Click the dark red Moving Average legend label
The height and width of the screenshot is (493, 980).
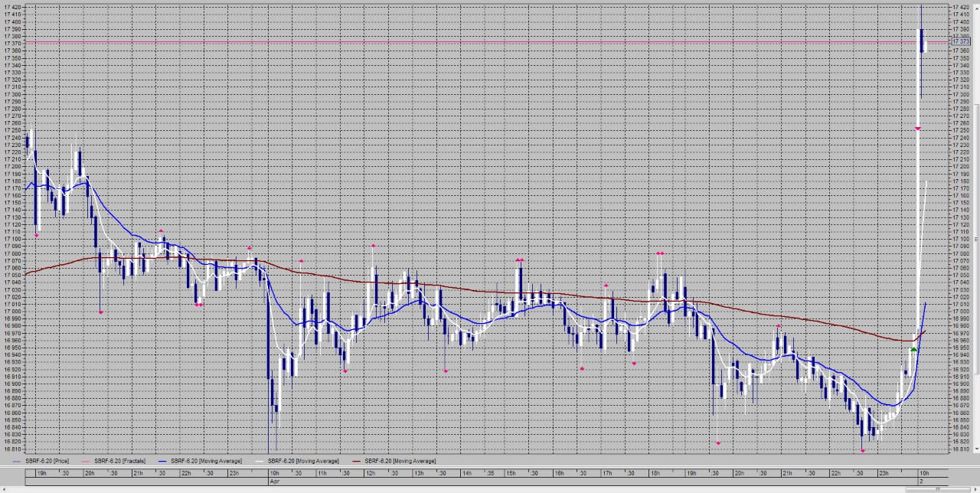point(400,461)
